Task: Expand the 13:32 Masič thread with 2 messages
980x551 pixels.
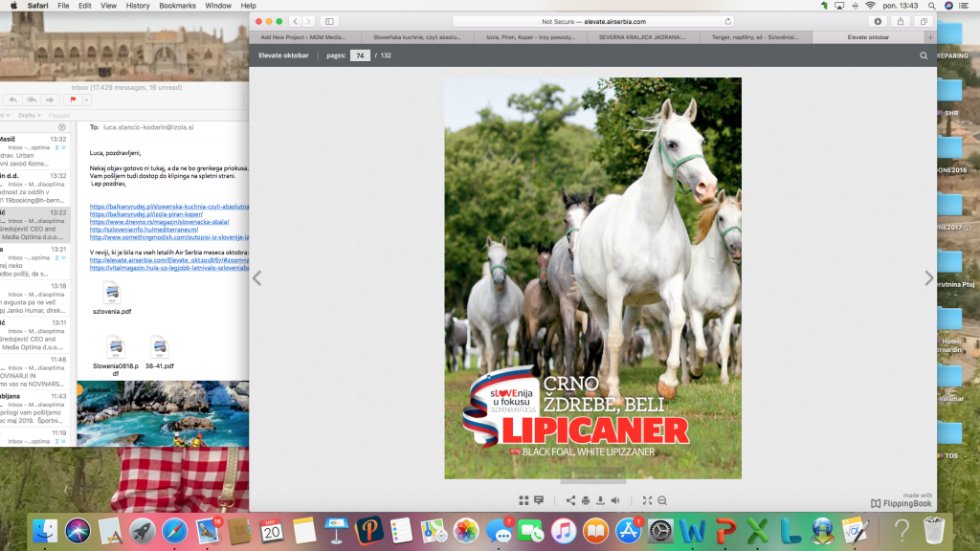Action: (60, 148)
